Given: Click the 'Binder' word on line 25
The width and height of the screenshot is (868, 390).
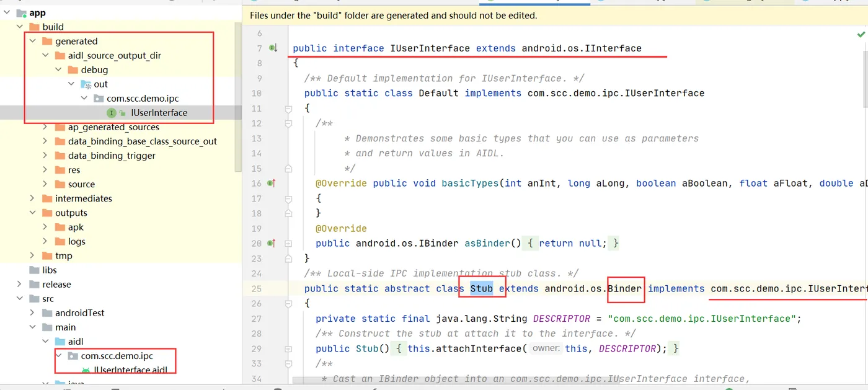Looking at the screenshot, I should pos(625,288).
